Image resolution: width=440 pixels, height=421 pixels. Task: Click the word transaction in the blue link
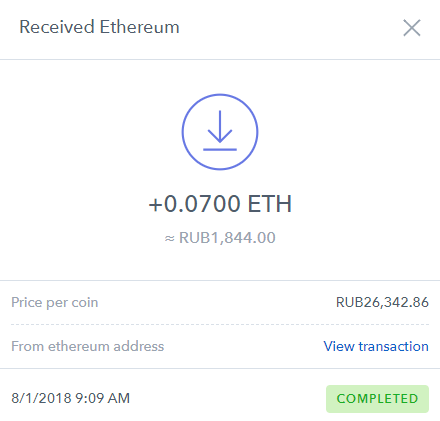coord(394,346)
